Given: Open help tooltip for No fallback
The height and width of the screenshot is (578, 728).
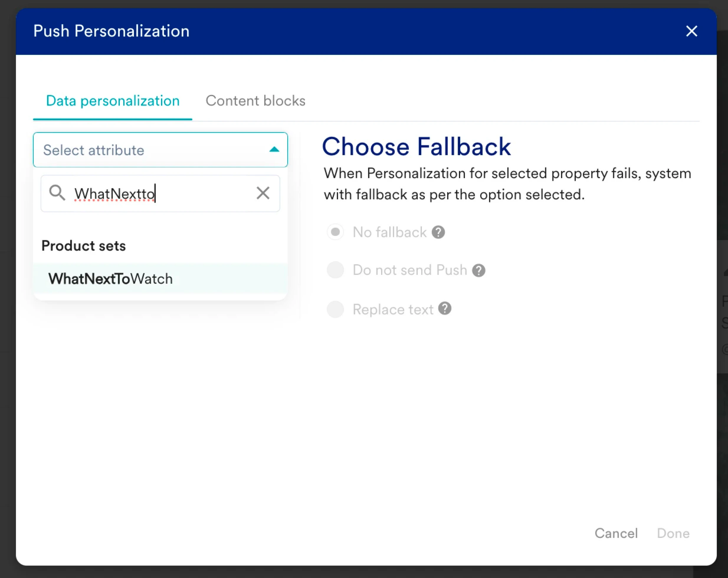Looking at the screenshot, I should coord(438,232).
